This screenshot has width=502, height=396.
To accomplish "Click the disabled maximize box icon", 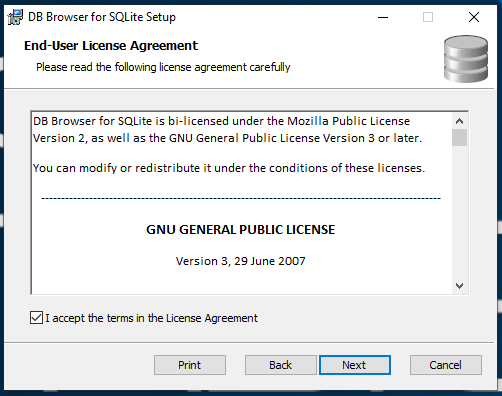I will click(428, 17).
